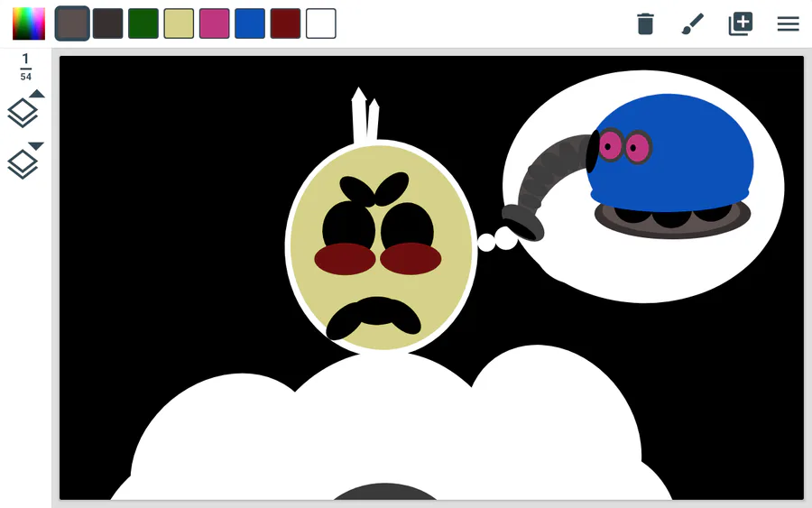Select the dark charcoal color swatch
812x508 pixels.
[107, 23]
